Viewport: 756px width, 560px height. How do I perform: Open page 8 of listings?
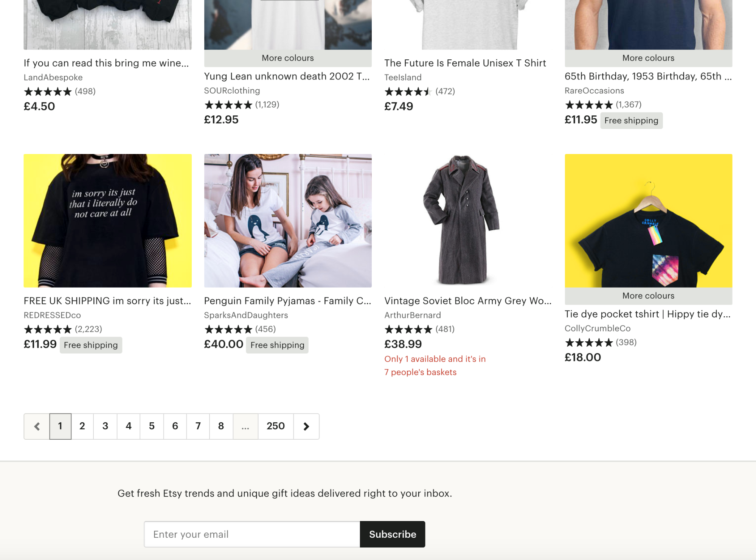pyautogui.click(x=221, y=426)
